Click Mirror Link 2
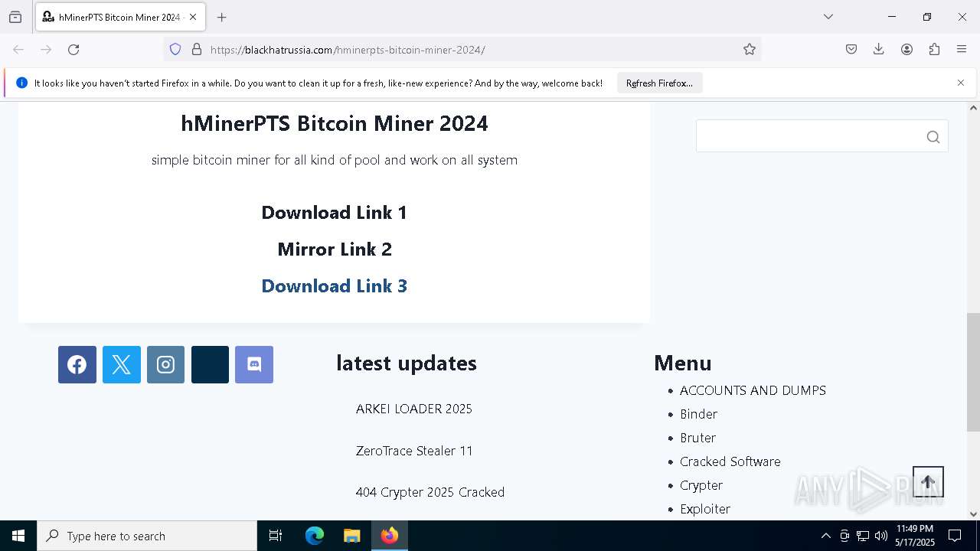The image size is (980, 551). (x=335, y=249)
